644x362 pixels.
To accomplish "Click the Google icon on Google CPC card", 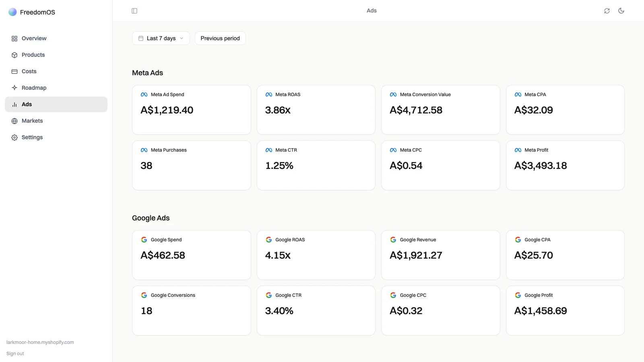I will (393, 295).
